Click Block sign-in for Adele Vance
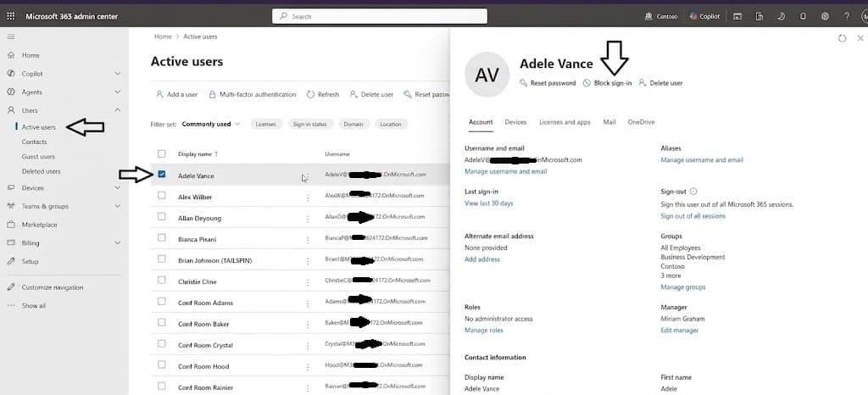The height and width of the screenshot is (395, 868). [607, 83]
